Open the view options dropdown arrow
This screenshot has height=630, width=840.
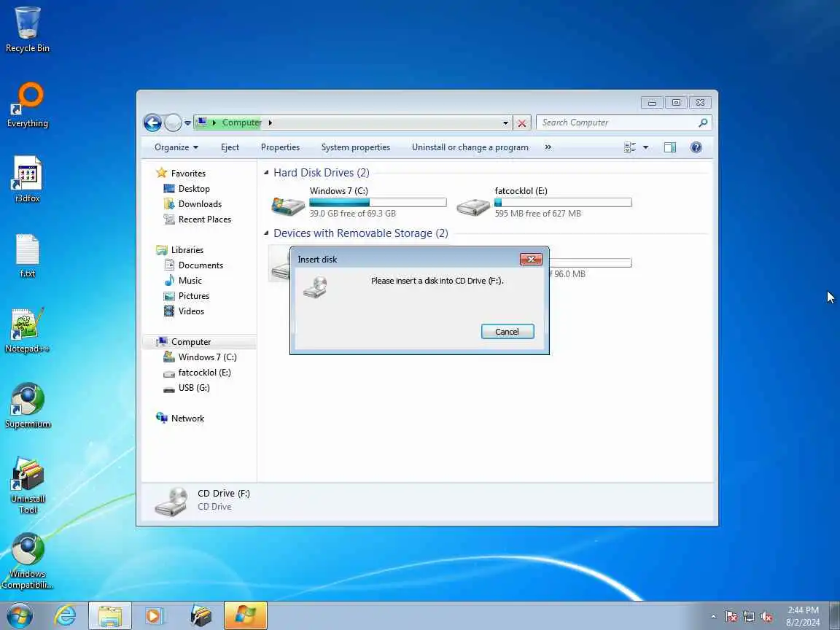pyautogui.click(x=645, y=147)
